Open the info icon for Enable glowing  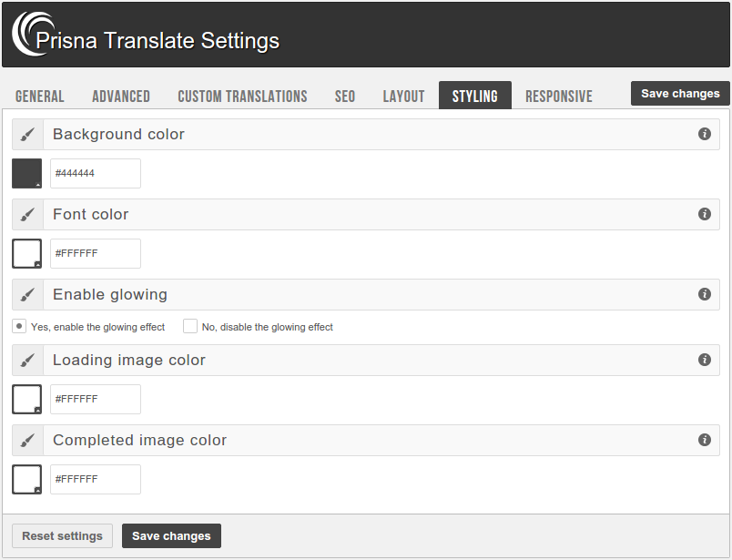tap(705, 294)
